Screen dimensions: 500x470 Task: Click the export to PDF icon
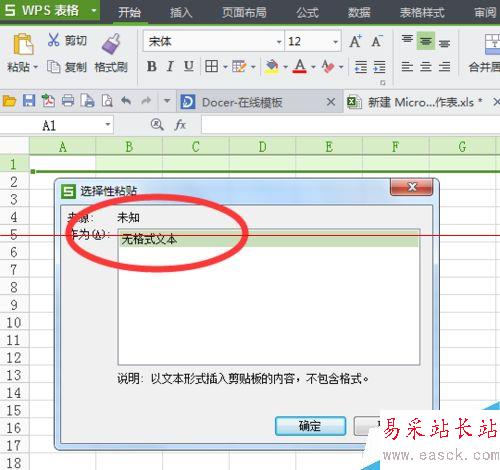pyautogui.click(x=48, y=101)
